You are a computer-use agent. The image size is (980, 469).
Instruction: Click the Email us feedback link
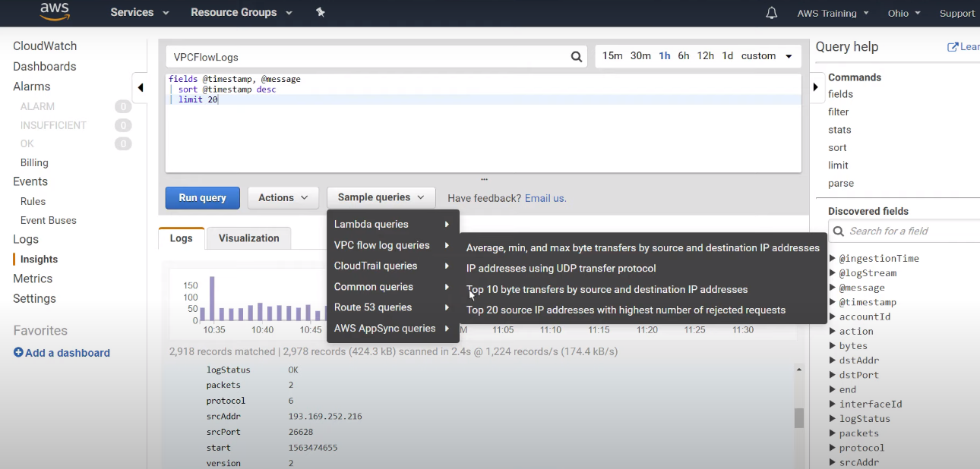545,198
